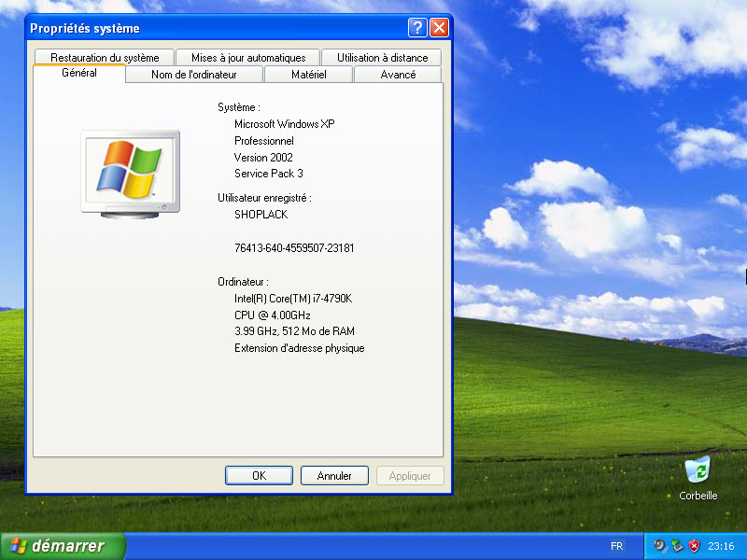Viewport: 747px width, 560px height.
Task: Open the red Security Center shield icon
Action: 694,546
